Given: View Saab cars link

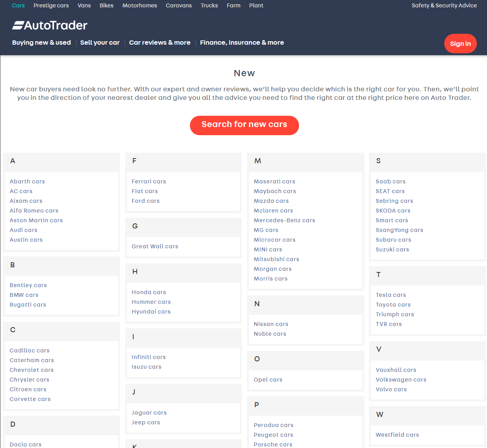Looking at the screenshot, I should pos(391,181).
